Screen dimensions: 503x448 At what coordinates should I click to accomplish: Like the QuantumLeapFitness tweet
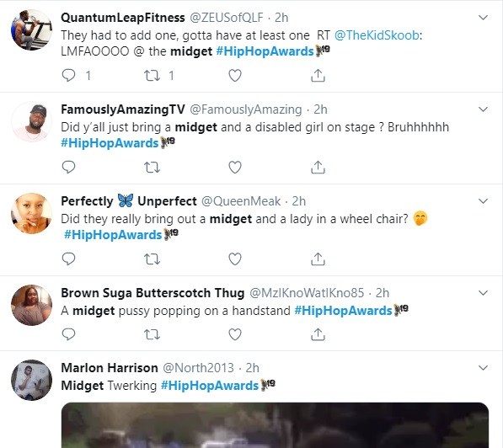click(235, 76)
